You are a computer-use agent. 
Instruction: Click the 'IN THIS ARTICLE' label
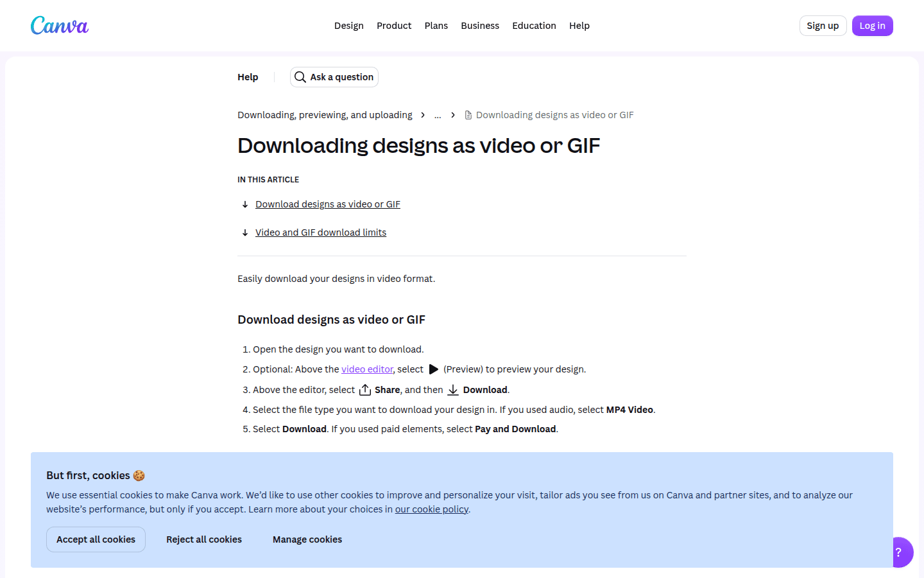[x=268, y=180]
